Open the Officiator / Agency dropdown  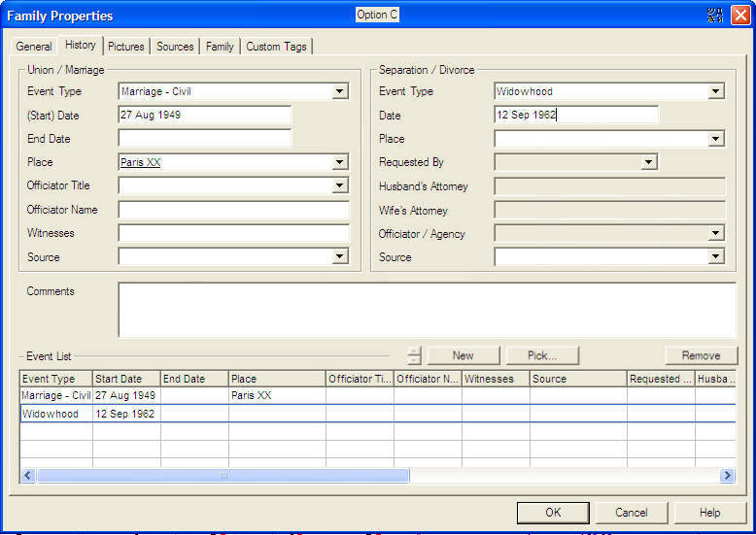tap(716, 234)
